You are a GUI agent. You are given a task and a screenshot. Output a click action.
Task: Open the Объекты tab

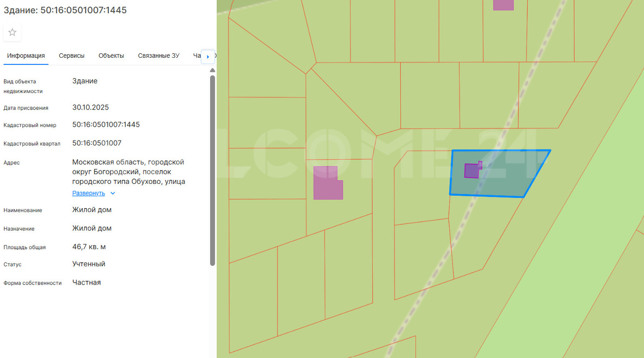(x=111, y=56)
